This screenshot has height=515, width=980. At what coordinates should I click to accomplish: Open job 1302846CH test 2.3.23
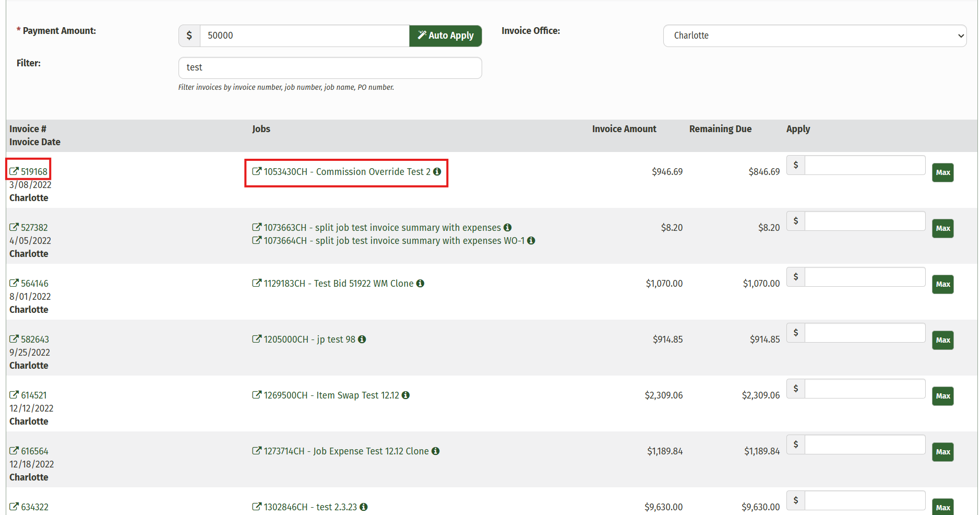point(310,507)
